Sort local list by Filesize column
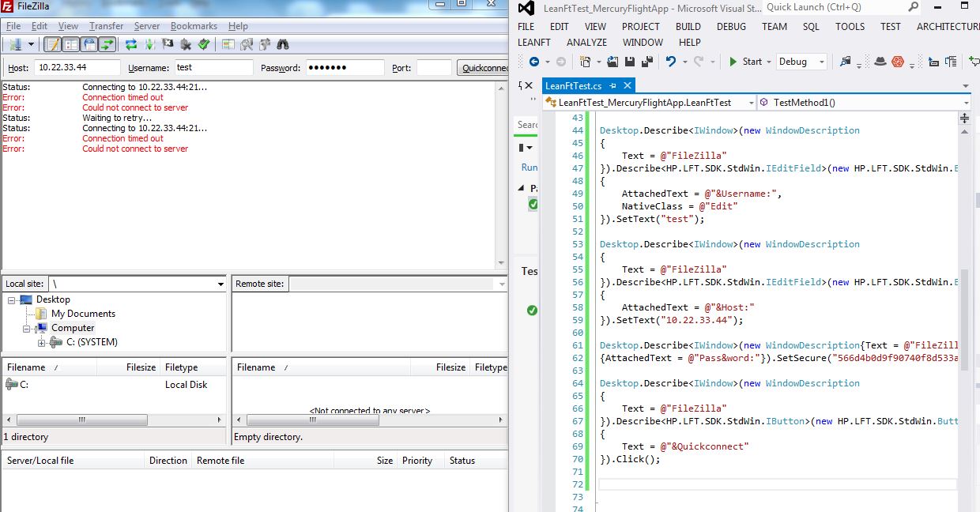Viewport: 980px width, 512px height. point(141,367)
